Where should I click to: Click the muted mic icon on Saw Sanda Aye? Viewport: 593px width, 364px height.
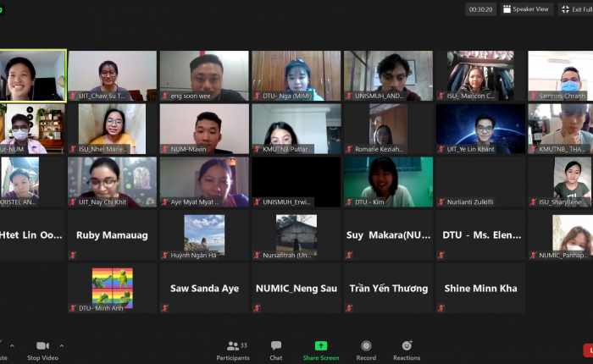164,308
